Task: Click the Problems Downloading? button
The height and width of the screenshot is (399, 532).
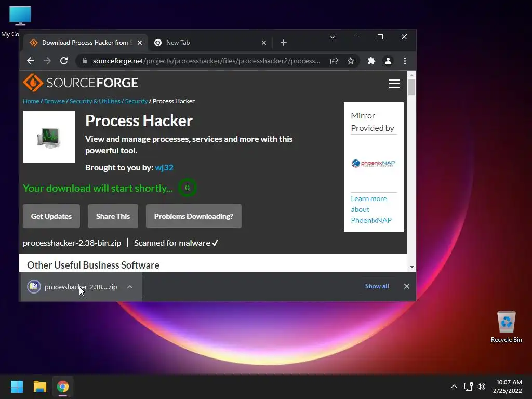Action: 194,216
